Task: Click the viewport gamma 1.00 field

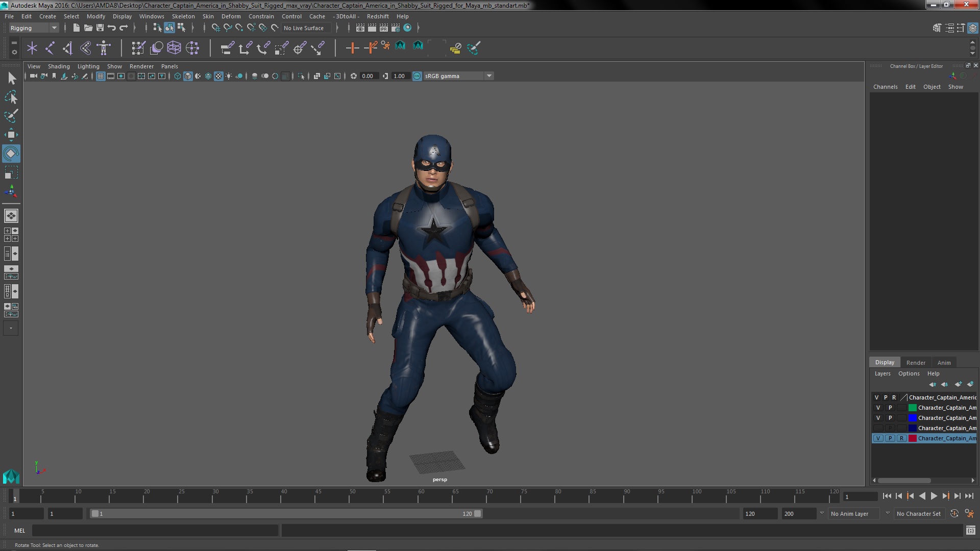Action: tap(400, 76)
